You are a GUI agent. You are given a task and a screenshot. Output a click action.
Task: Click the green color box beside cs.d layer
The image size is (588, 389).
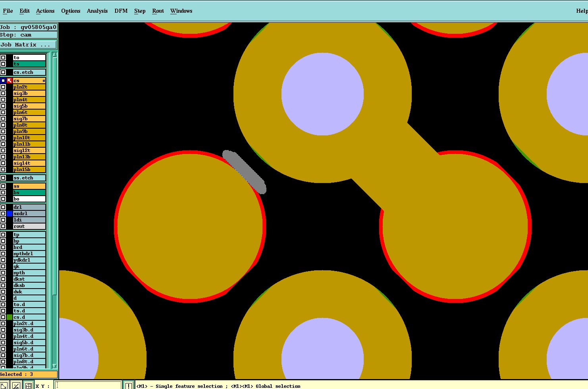pyautogui.click(x=10, y=317)
